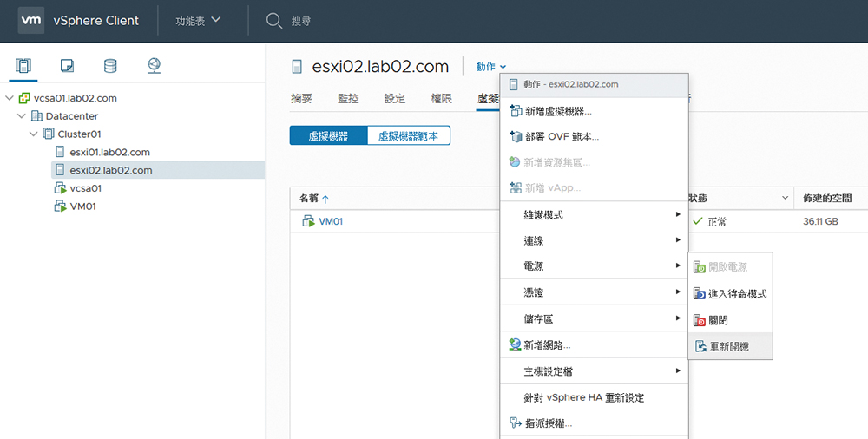Click VM01 icon in the VM table
The image size is (868, 439).
(308, 221)
